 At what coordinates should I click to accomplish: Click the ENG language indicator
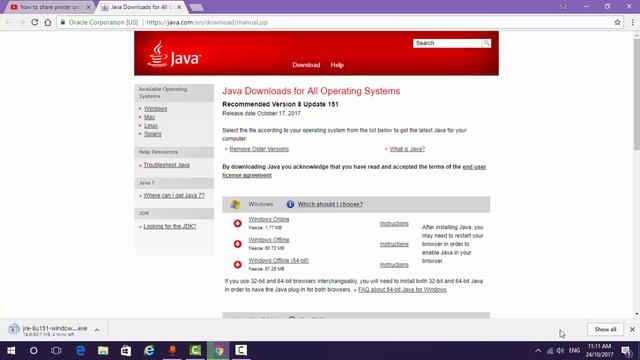point(574,351)
